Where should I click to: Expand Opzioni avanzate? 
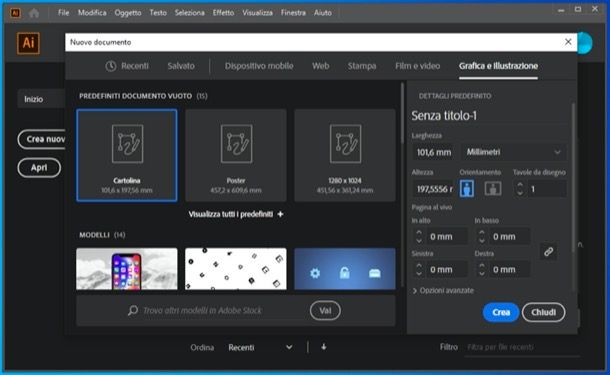tap(443, 291)
